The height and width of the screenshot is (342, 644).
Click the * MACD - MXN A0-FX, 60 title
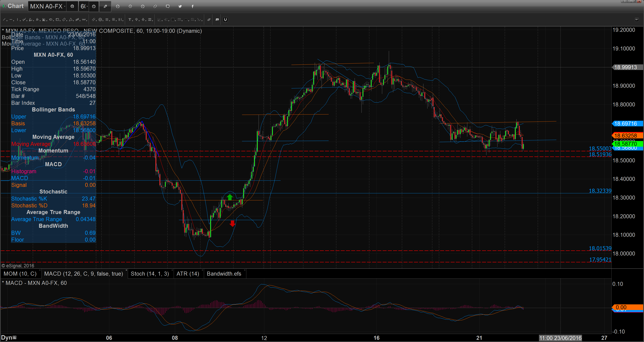34,283
